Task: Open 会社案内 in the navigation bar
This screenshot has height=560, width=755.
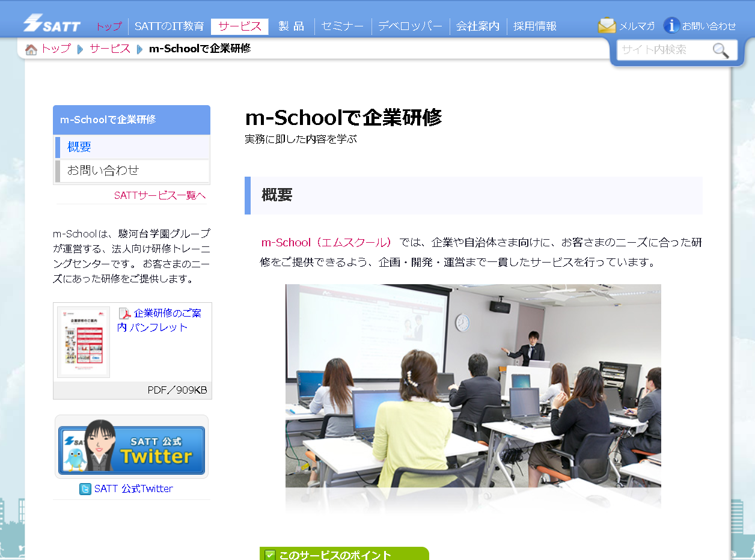Action: point(478,26)
